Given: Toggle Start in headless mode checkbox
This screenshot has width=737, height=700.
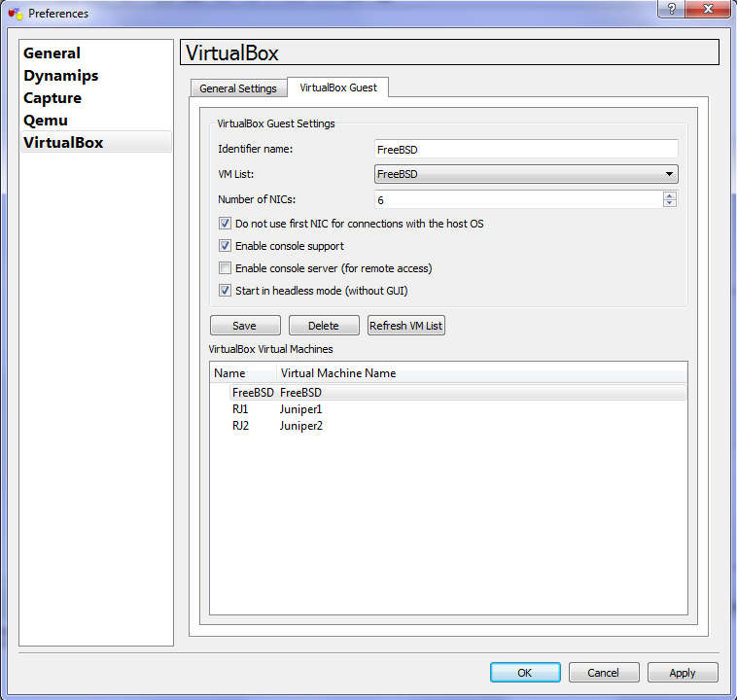Looking at the screenshot, I should point(226,290).
